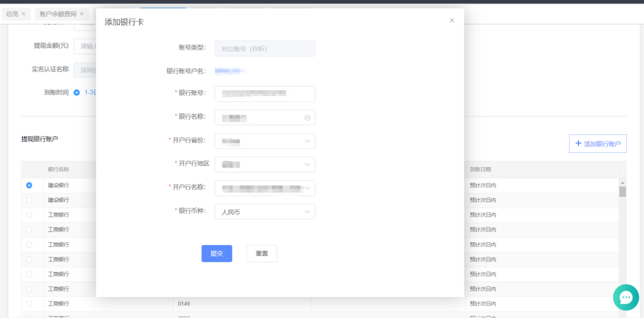Select the already-checked 建设银行 row radio
The width and height of the screenshot is (644, 318).
29,186
